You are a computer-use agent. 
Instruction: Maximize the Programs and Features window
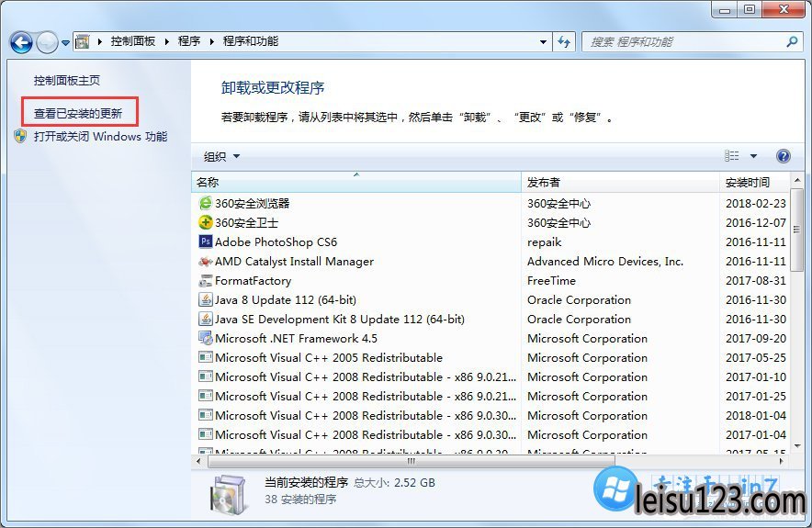(750, 9)
